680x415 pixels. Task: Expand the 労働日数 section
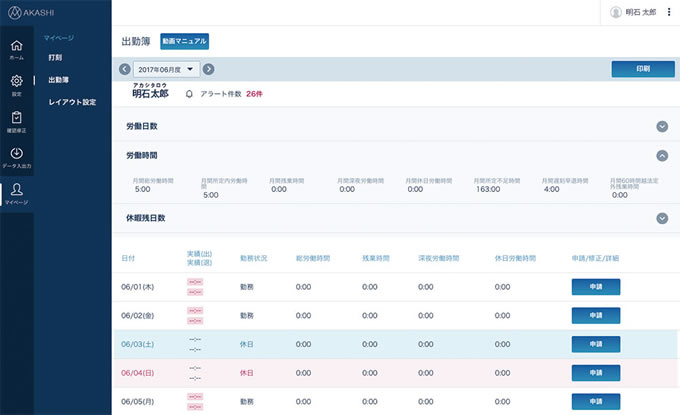pos(661,127)
